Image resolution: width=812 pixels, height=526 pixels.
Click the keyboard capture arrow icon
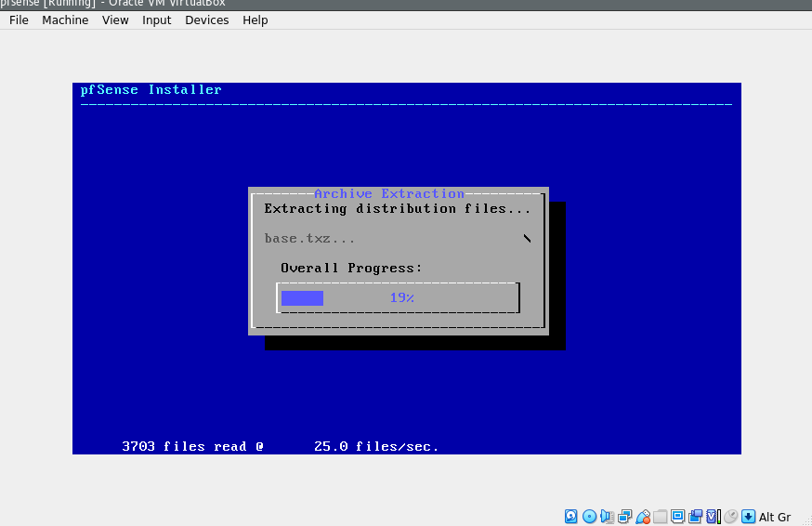pos(748,517)
